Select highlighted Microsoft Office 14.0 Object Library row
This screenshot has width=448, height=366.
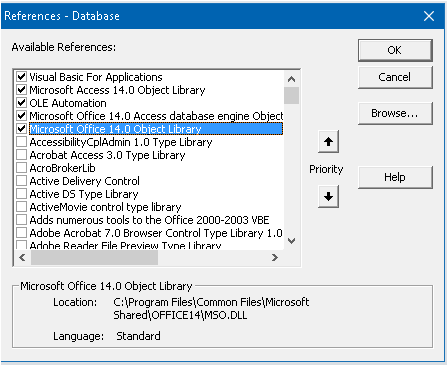click(156, 129)
